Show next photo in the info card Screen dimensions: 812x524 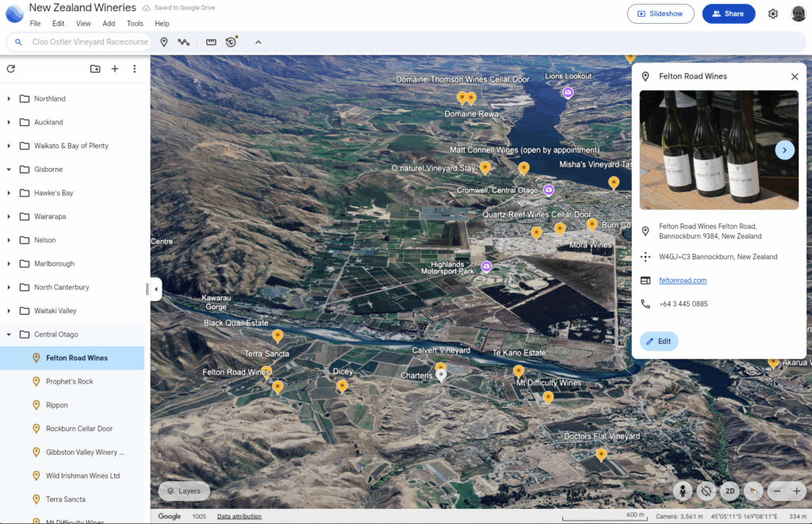784,150
